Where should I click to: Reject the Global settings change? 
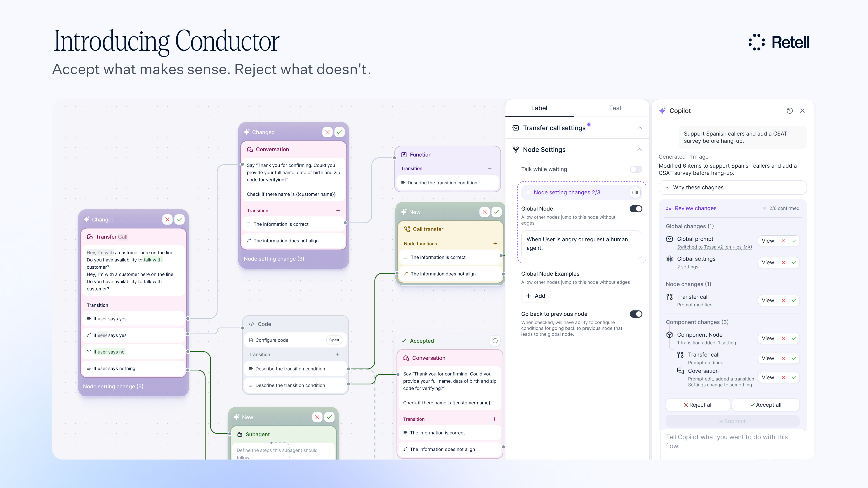(x=783, y=263)
